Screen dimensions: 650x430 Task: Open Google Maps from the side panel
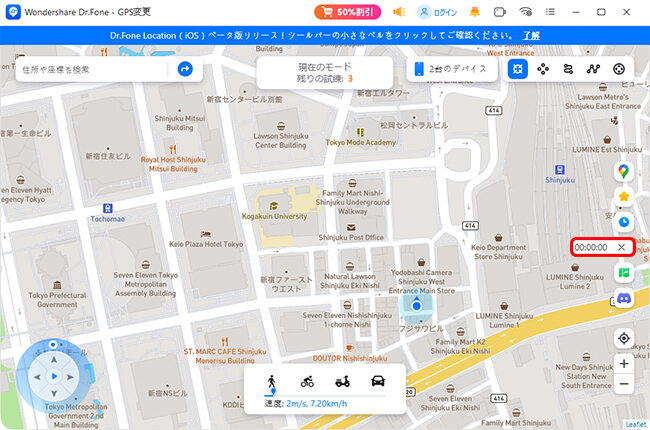pyautogui.click(x=623, y=172)
